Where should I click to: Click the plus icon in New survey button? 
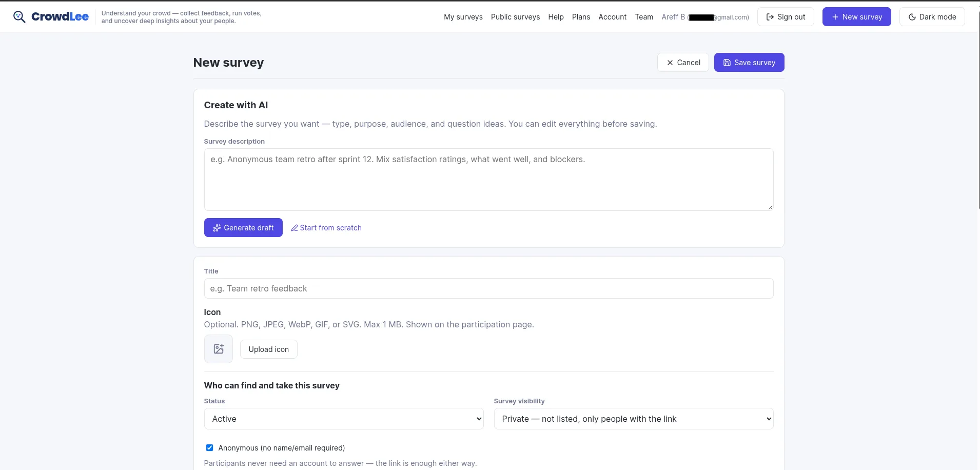[835, 17]
